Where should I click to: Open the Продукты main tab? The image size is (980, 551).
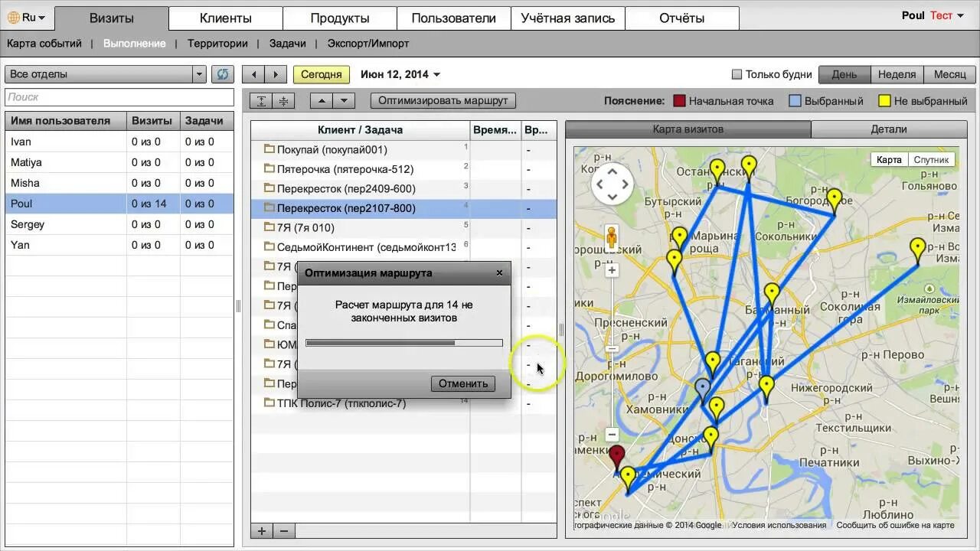click(340, 18)
